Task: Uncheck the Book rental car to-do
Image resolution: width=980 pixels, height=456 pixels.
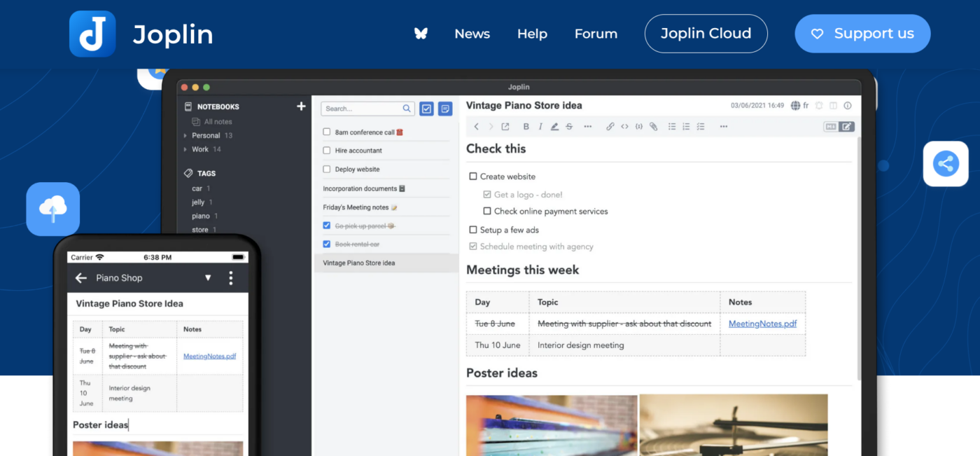Action: (x=326, y=244)
